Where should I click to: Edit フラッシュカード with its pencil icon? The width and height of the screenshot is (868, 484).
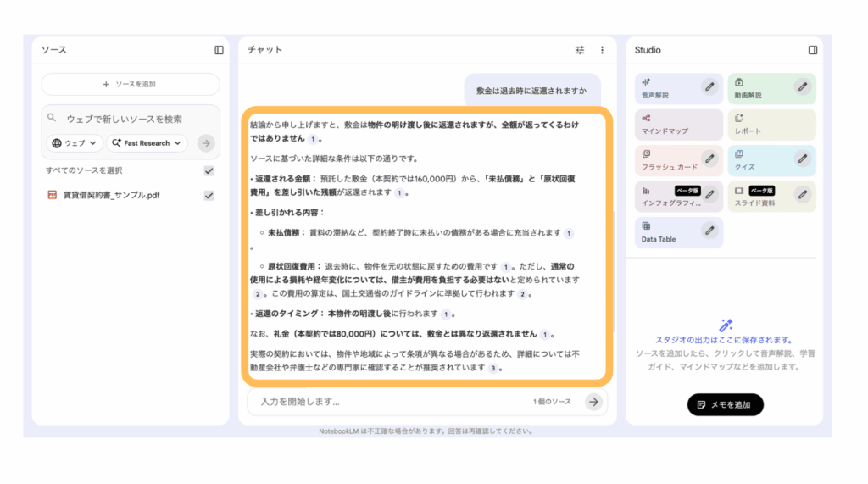(709, 159)
